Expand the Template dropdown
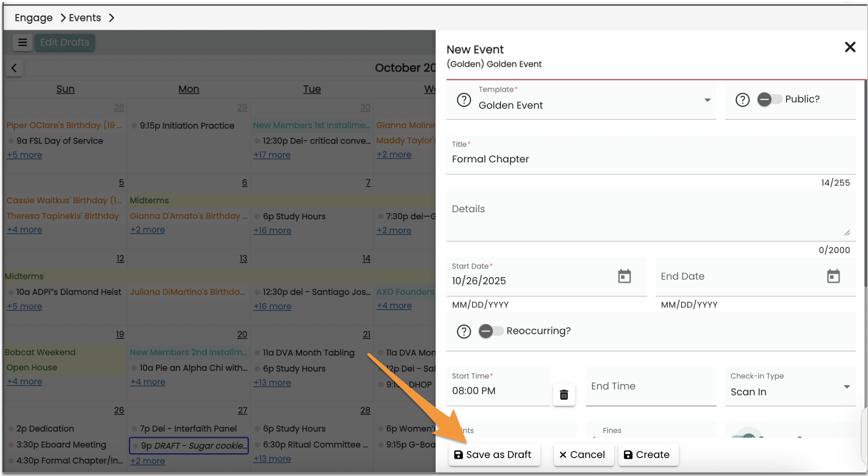Screen dimensions: 868x476 tap(707, 101)
